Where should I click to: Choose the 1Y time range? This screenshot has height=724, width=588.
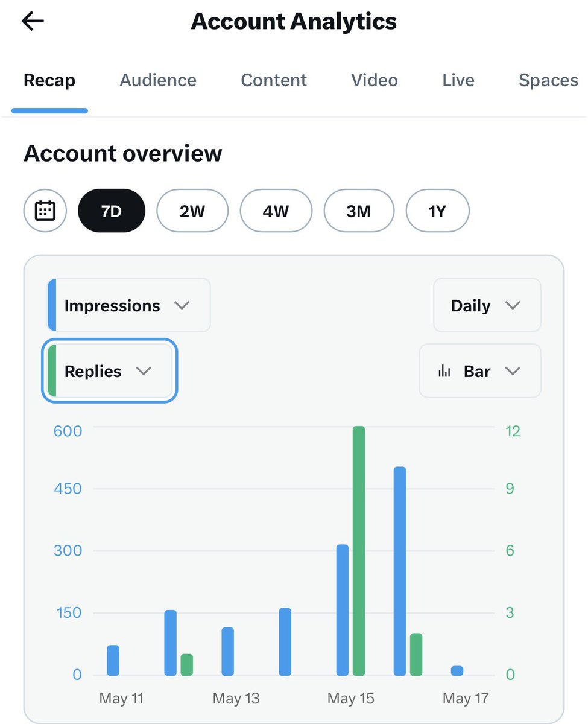click(x=437, y=211)
